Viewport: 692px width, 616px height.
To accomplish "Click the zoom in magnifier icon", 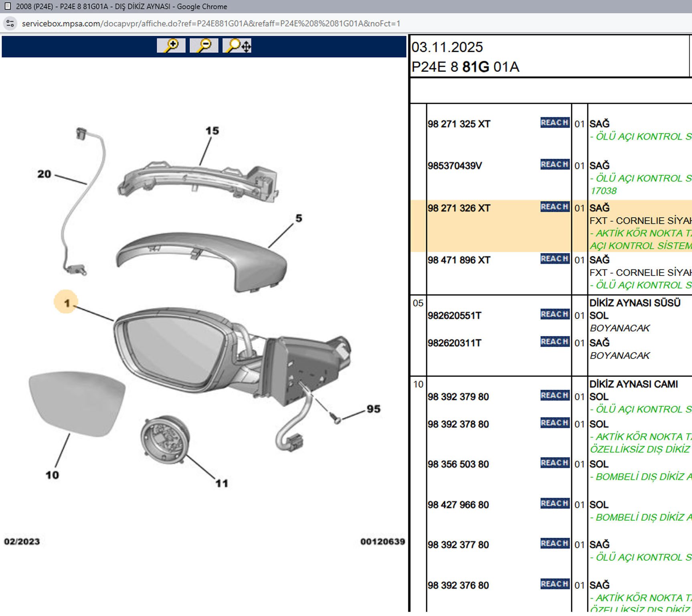I will click(171, 45).
